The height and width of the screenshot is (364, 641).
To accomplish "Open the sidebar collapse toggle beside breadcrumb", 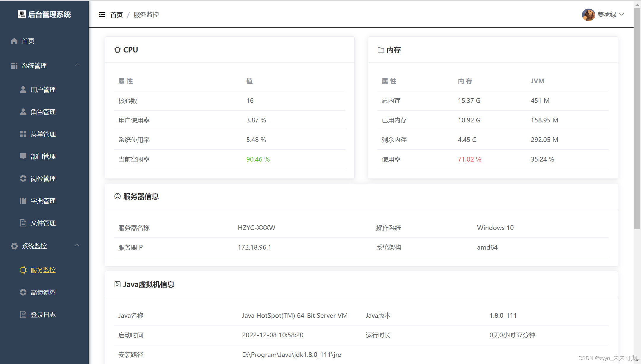I will click(102, 15).
